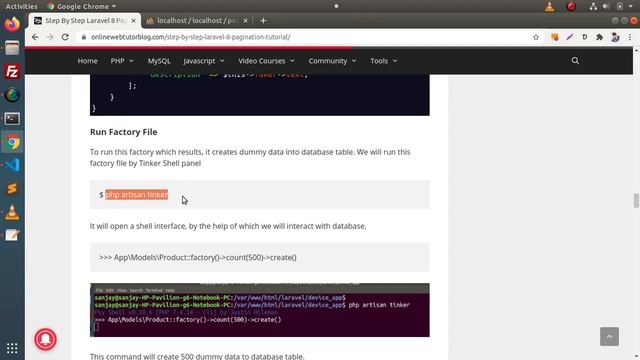Open the text editor dock icon

pos(12,236)
